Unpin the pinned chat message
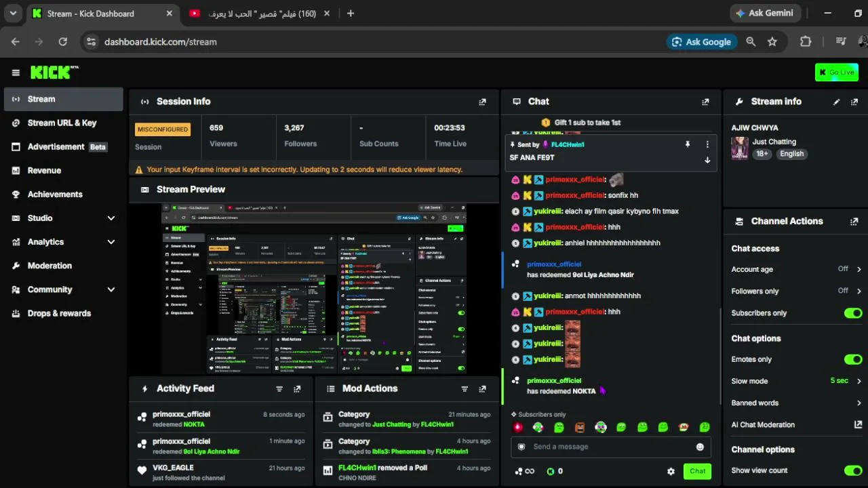Image resolution: width=868 pixels, height=488 pixels. coord(688,144)
